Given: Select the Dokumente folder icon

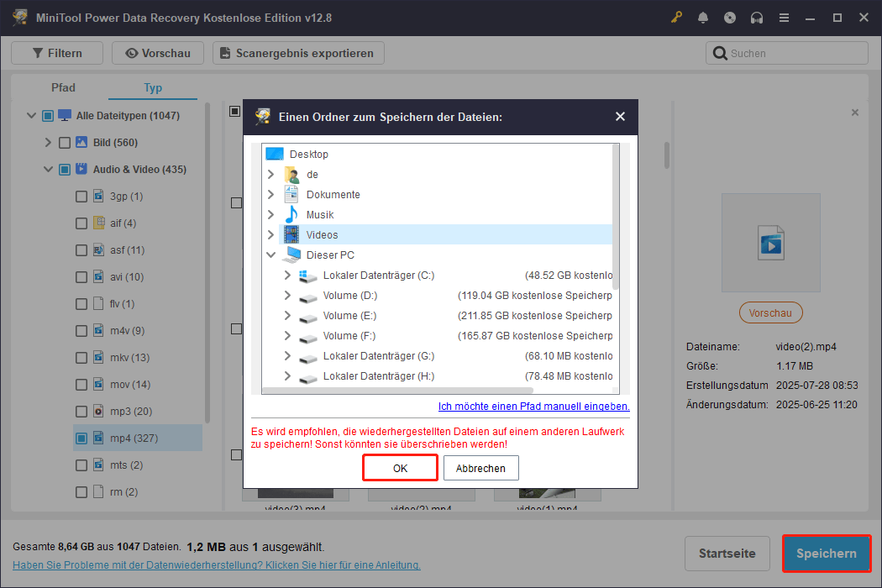Looking at the screenshot, I should [291, 195].
